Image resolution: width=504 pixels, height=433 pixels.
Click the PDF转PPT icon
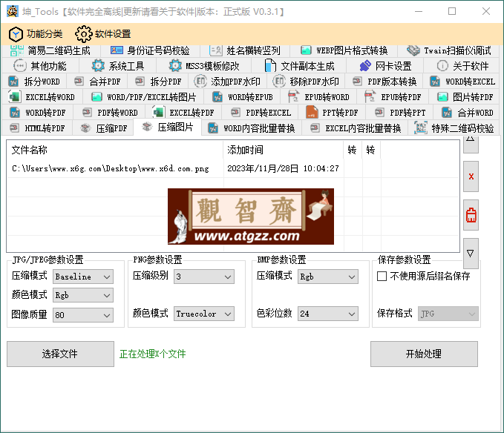click(x=379, y=113)
